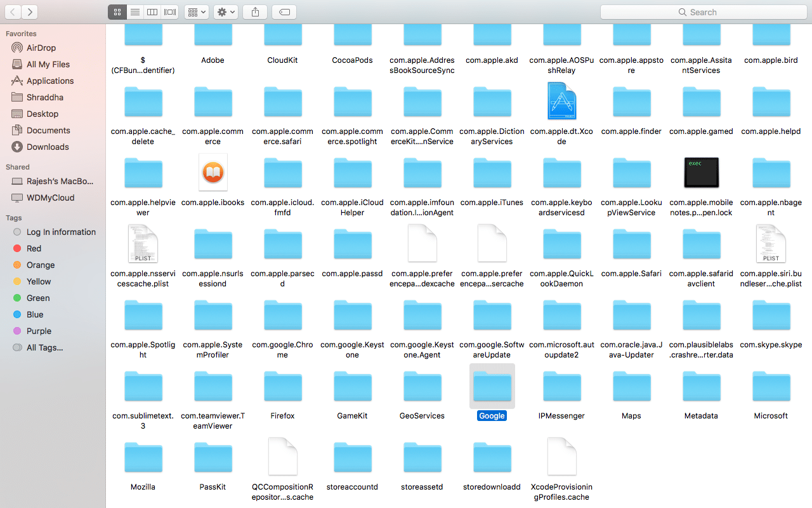Open the item arrangement dropdown
Screen dimensions: 812x508
196,12
